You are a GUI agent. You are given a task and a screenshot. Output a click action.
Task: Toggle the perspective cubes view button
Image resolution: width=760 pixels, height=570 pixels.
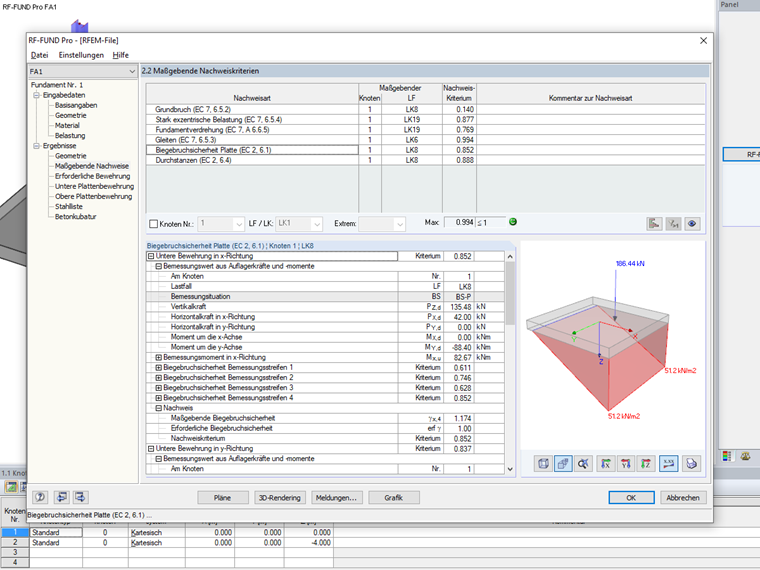tap(563, 463)
